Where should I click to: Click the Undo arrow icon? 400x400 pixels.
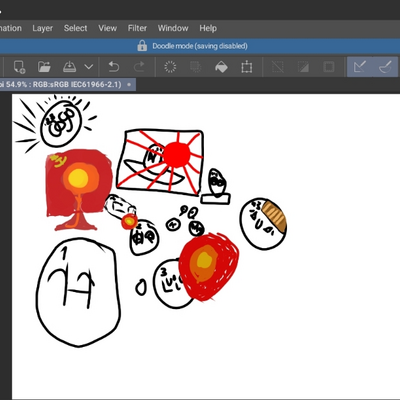114,67
